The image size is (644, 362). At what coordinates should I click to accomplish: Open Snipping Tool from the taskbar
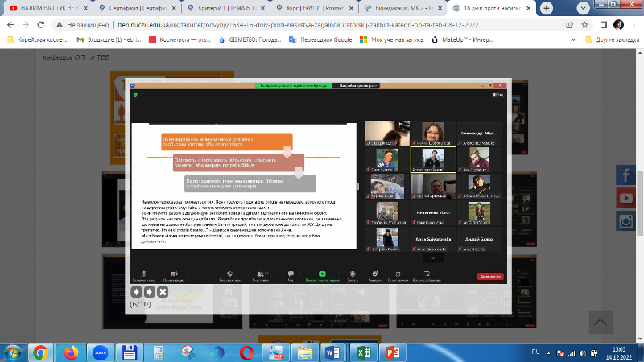tap(188, 353)
